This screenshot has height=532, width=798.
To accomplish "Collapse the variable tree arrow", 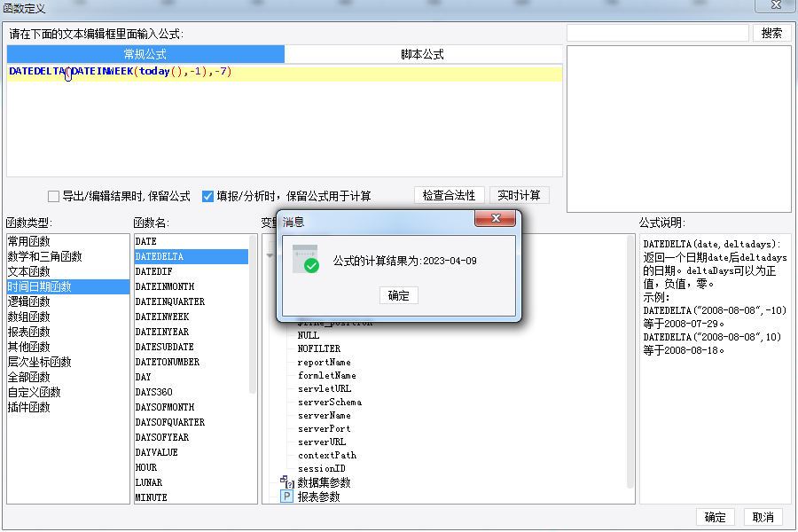I will click(x=270, y=255).
